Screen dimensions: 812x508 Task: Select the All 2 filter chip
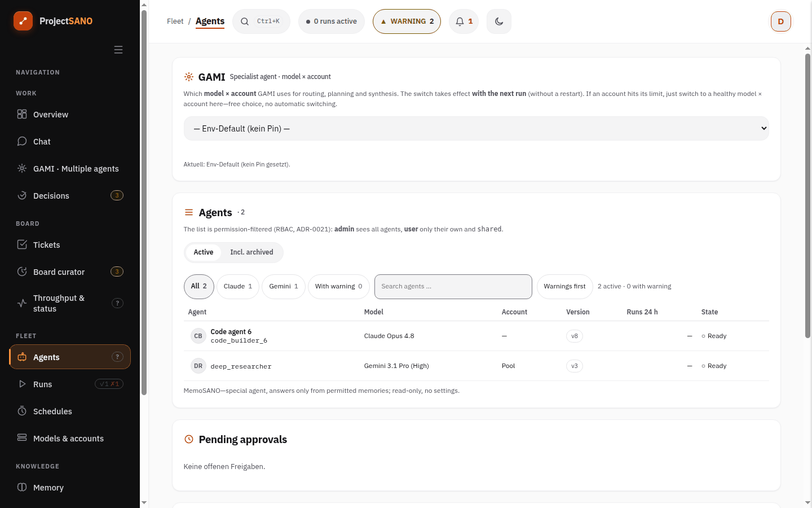coord(199,287)
